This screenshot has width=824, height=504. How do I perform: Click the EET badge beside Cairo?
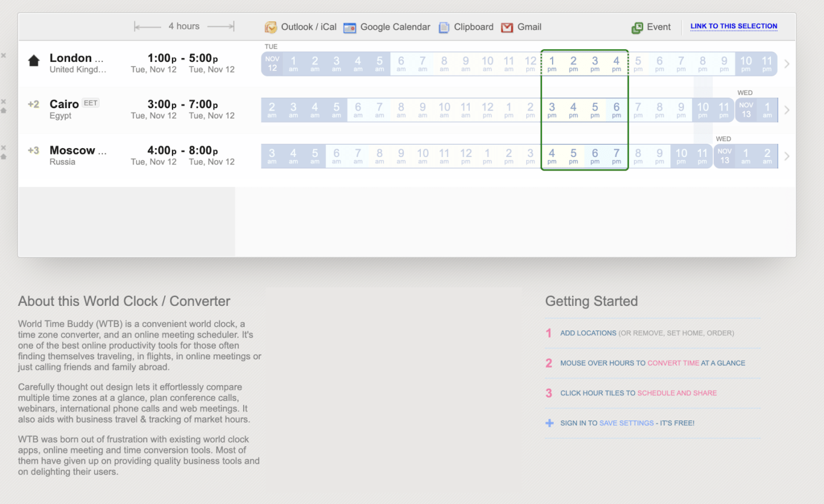coord(91,103)
